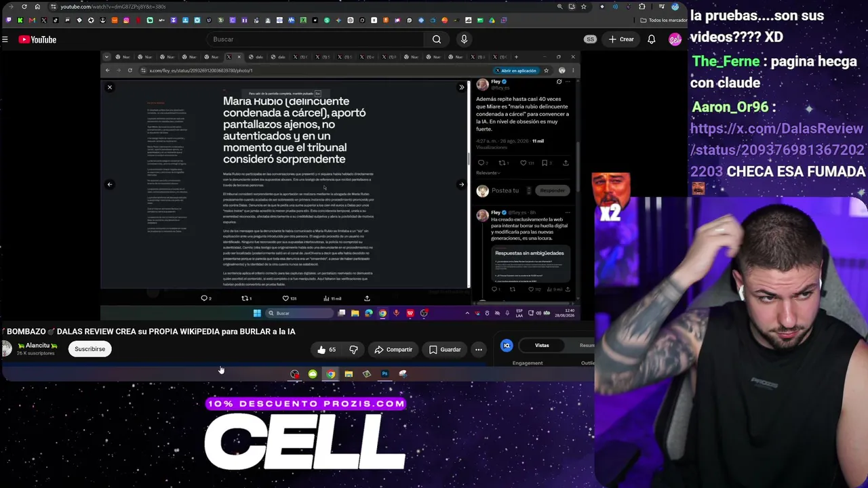Open Chrome in video taskbar
The width and height of the screenshot is (868, 488).
(382, 313)
